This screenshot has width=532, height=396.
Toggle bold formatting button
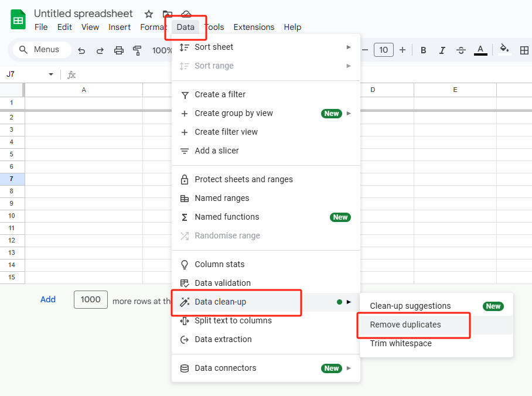click(x=423, y=50)
